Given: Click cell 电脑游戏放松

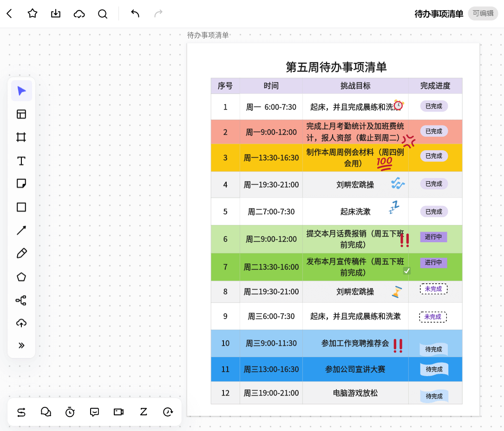Looking at the screenshot, I should (355, 393).
